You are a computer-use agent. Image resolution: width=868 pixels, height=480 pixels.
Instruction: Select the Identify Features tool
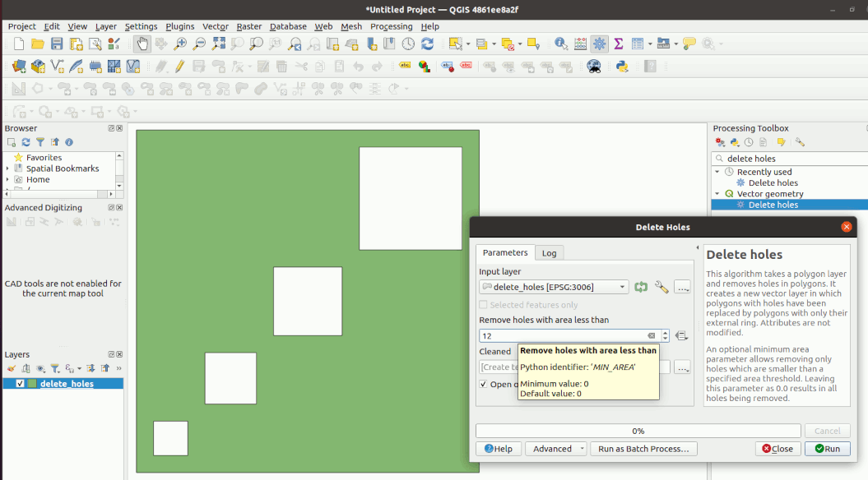[561, 44]
